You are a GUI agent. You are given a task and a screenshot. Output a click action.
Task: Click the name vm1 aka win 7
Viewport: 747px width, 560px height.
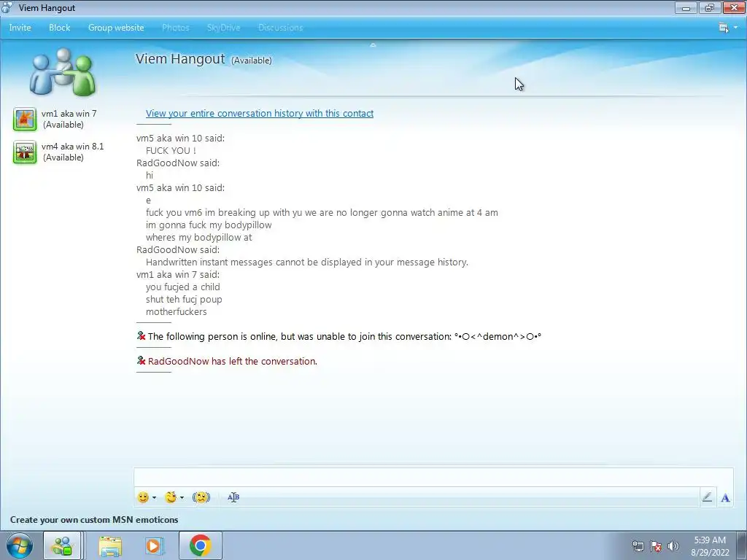click(69, 113)
